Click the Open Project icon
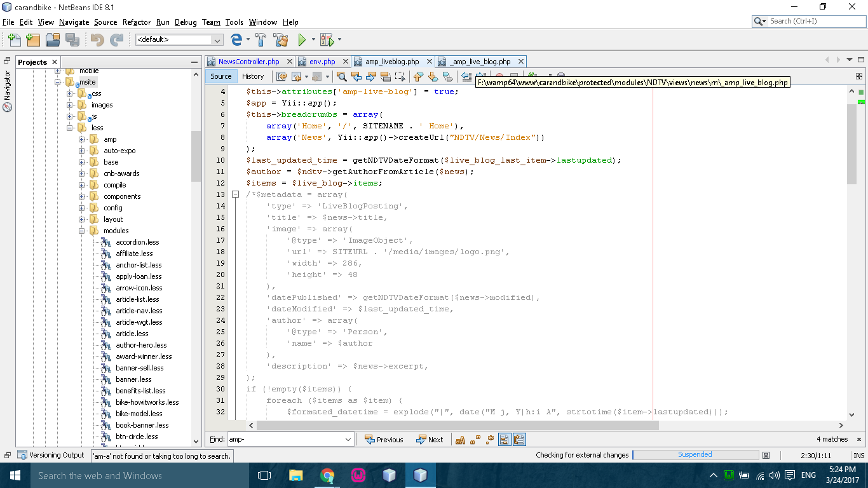The height and width of the screenshot is (488, 868). tap(52, 40)
